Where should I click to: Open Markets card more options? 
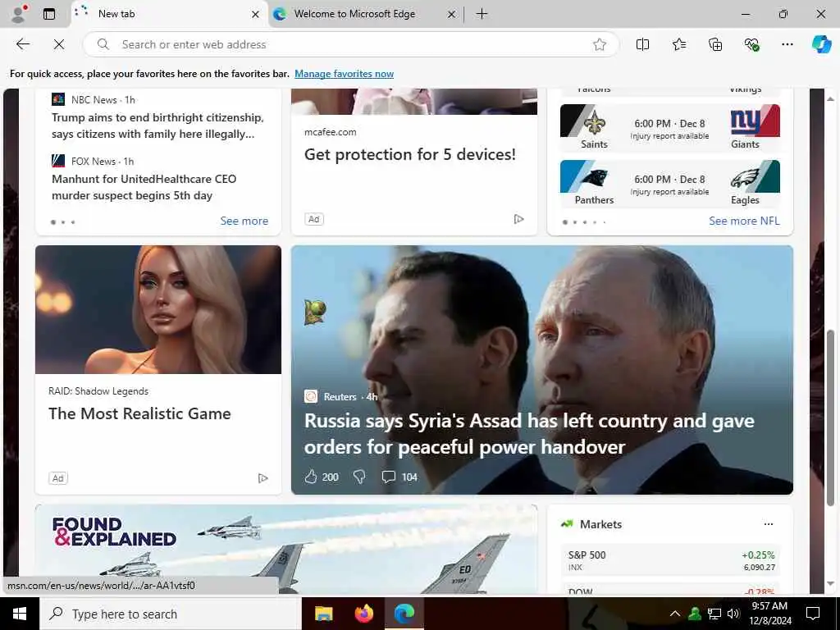coord(768,524)
